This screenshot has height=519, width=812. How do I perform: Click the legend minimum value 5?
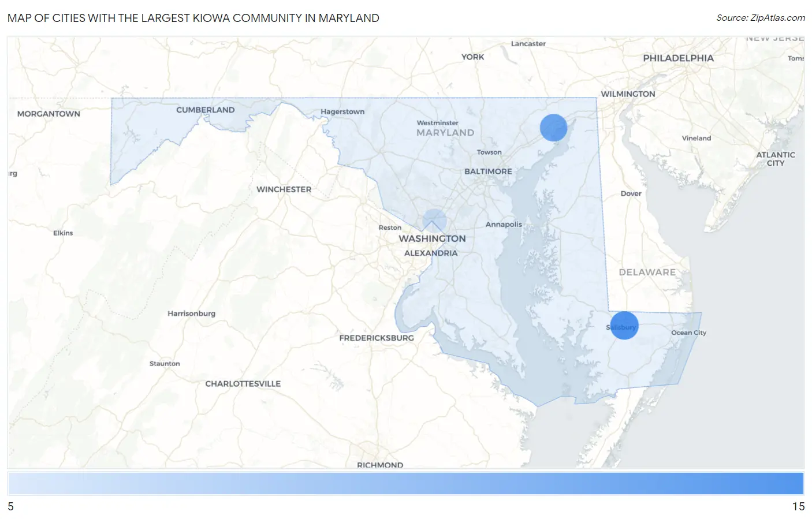coord(10,506)
